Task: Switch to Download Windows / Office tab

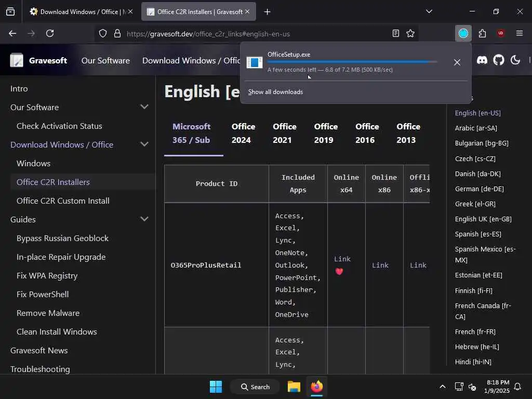Action: pos(81,12)
